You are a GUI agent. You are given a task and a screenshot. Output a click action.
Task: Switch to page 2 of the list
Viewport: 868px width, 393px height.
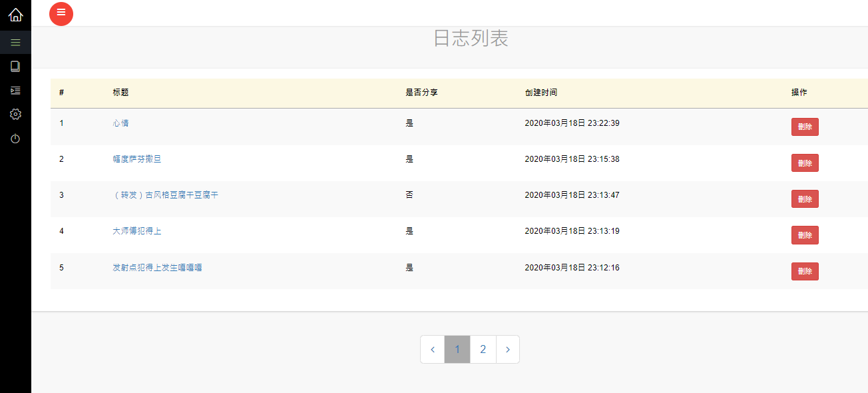click(483, 350)
